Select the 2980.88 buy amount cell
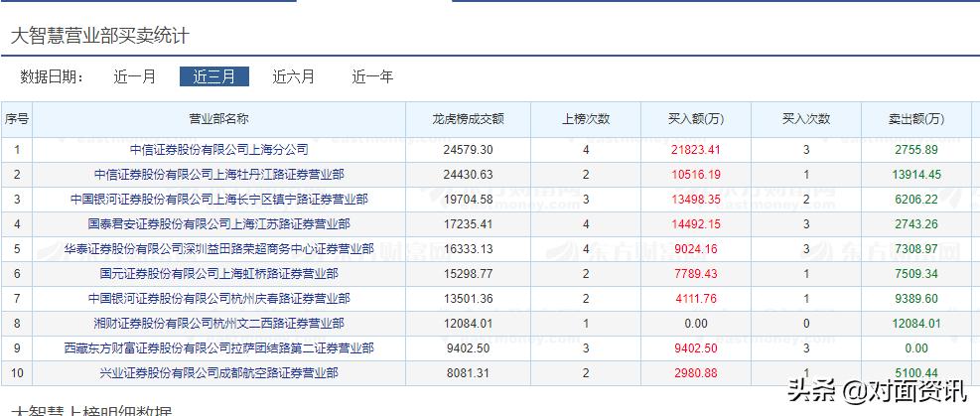980x416 pixels. click(x=696, y=373)
